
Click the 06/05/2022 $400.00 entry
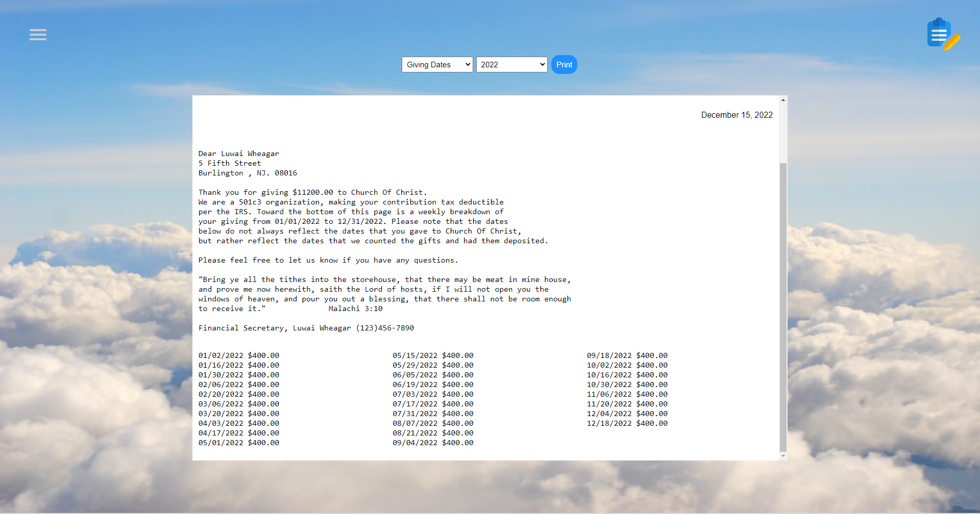[x=433, y=375]
